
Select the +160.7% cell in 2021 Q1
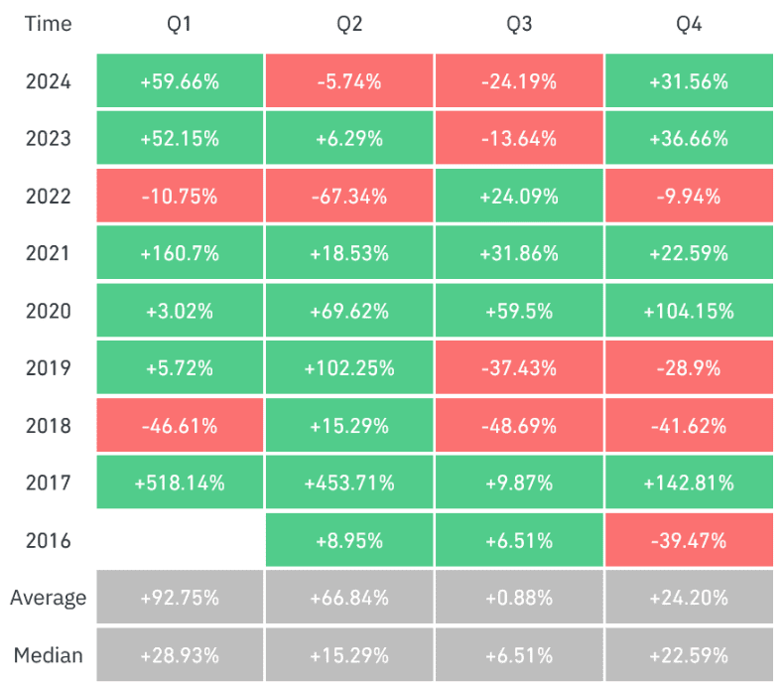click(182, 253)
